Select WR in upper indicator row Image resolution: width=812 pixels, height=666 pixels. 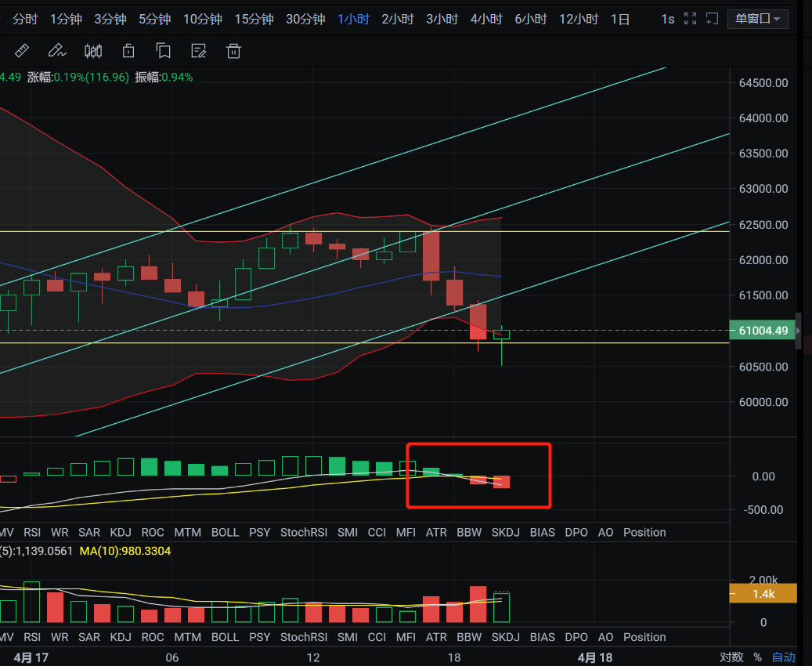click(60, 532)
